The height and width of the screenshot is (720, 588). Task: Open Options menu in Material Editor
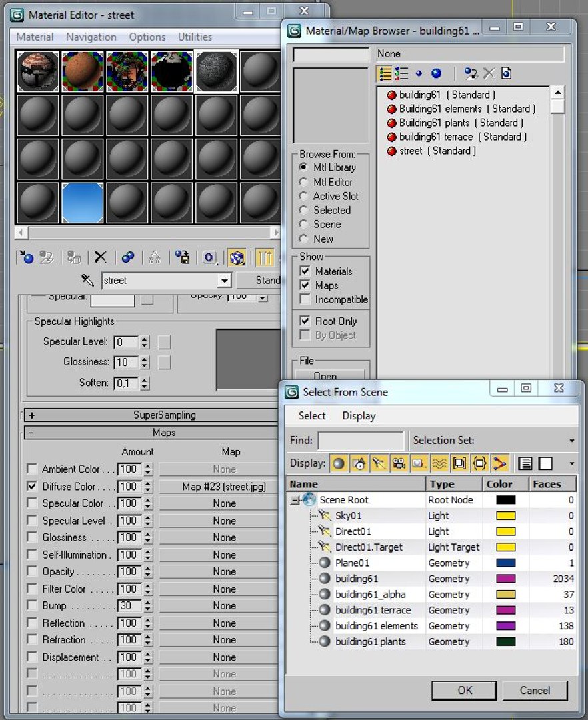[147, 37]
